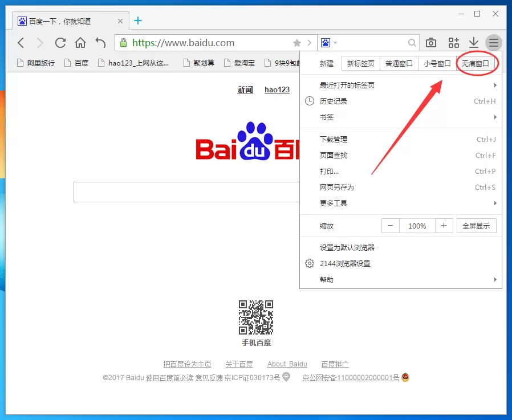The image size is (512, 420).
Task: Open the hao123_上网从这 bookmark
Action: tap(133, 63)
